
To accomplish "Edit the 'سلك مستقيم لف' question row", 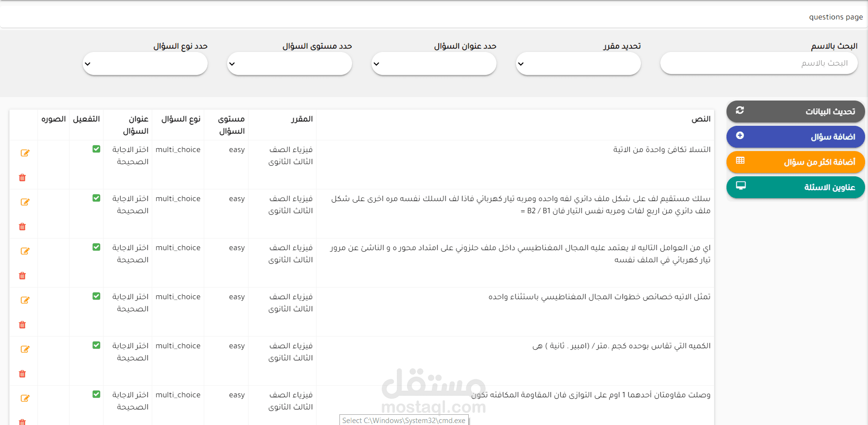I will pos(25,202).
